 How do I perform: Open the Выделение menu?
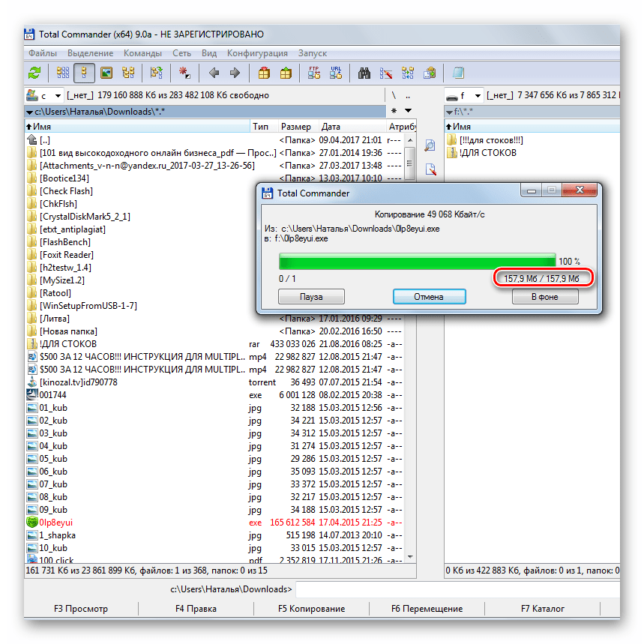(90, 53)
